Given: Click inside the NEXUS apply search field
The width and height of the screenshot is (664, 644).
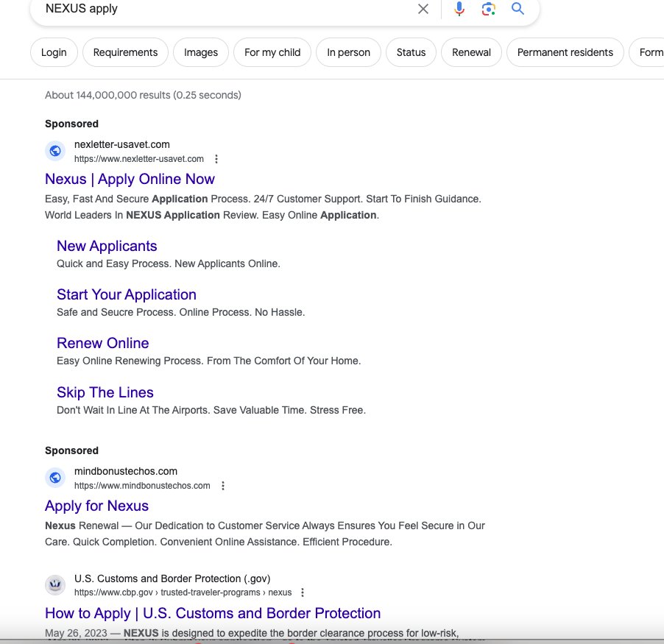Looking at the screenshot, I should tap(221, 9).
